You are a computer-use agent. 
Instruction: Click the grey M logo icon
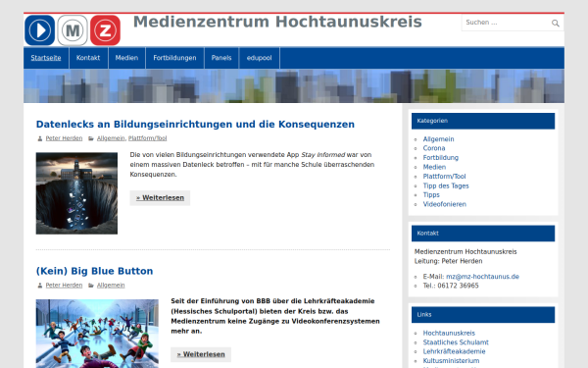click(x=73, y=30)
